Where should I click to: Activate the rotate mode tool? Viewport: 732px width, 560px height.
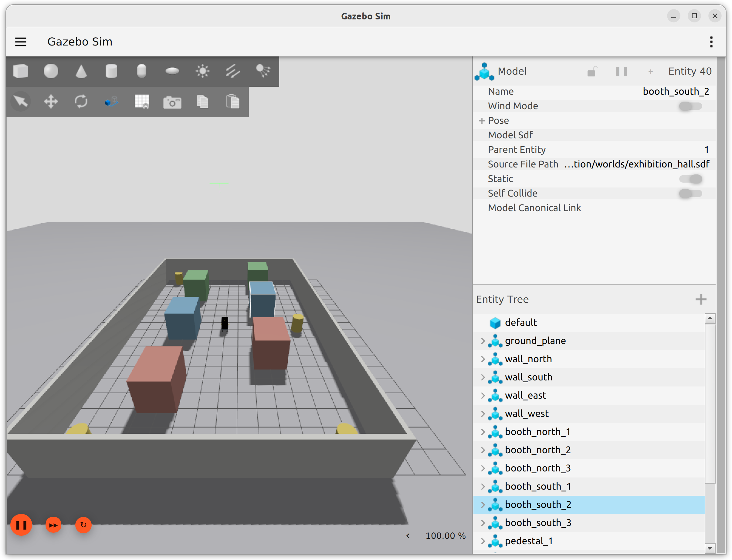[81, 101]
